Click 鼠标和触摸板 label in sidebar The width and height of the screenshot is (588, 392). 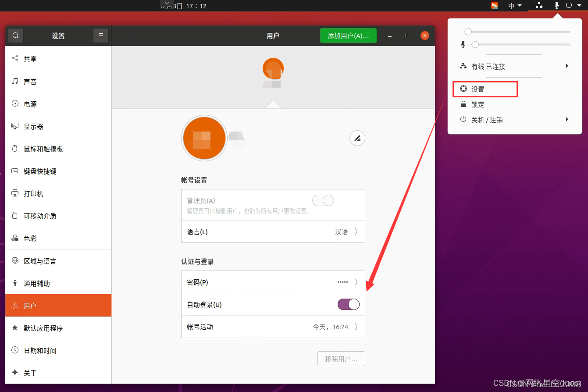(x=43, y=149)
